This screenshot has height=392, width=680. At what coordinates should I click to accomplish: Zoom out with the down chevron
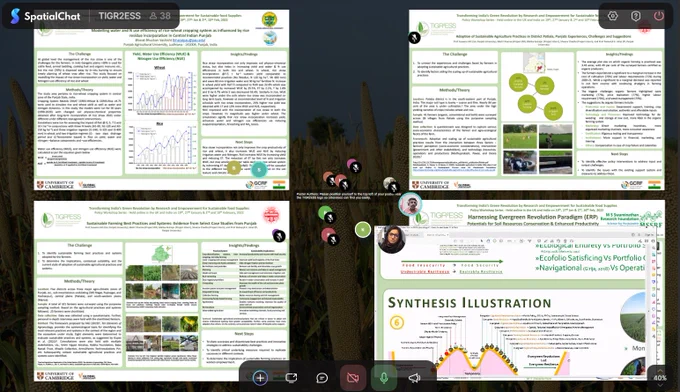click(x=660, y=385)
